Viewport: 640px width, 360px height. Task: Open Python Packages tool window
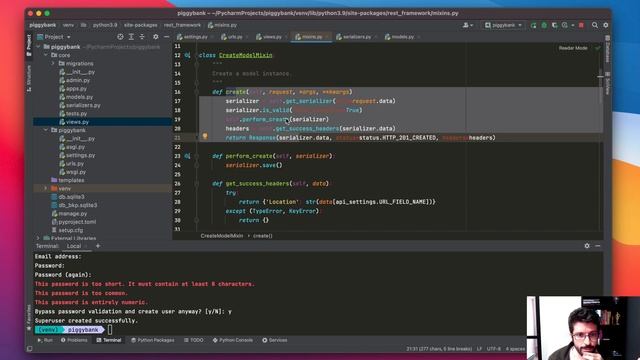153,340
